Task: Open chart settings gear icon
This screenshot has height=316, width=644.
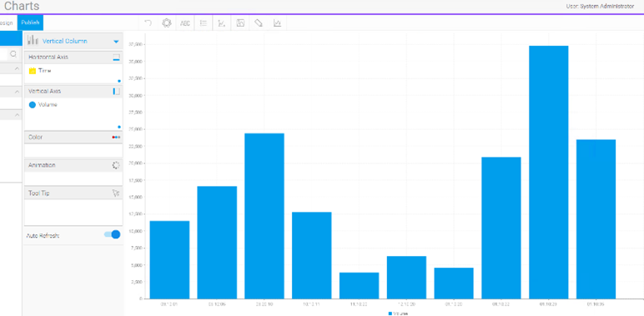Action: [166, 23]
